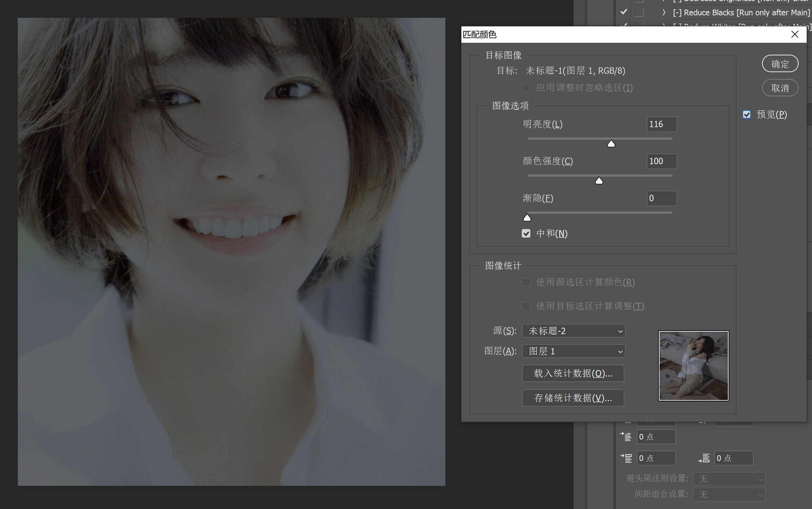Select the source image thumbnail preview

pos(693,365)
